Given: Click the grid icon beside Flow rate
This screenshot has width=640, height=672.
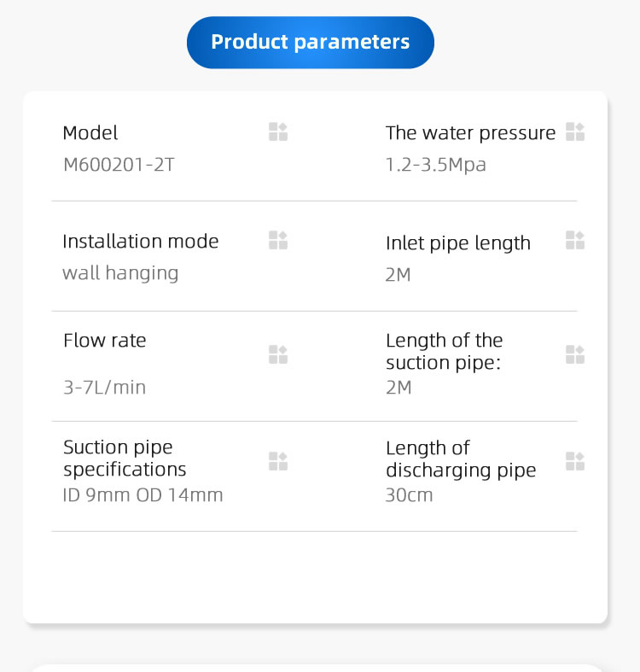Looking at the screenshot, I should tap(278, 354).
